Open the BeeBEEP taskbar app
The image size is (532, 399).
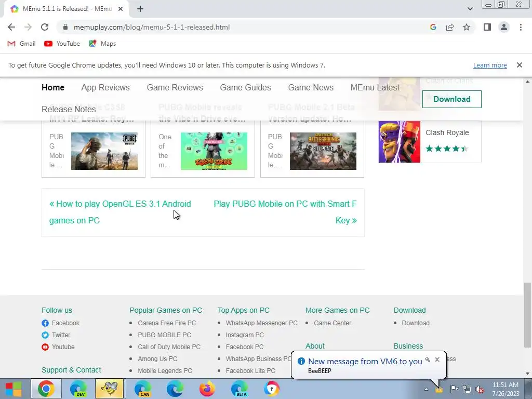(x=110, y=389)
